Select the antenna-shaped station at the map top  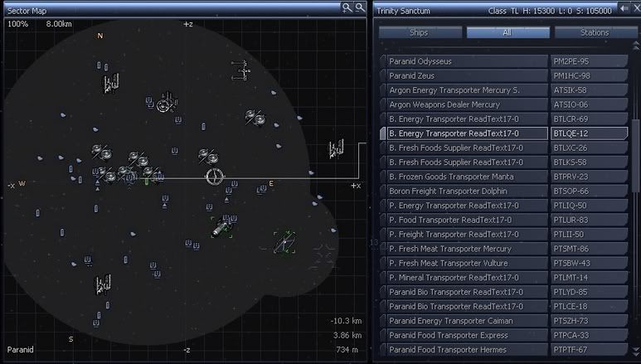(240, 70)
